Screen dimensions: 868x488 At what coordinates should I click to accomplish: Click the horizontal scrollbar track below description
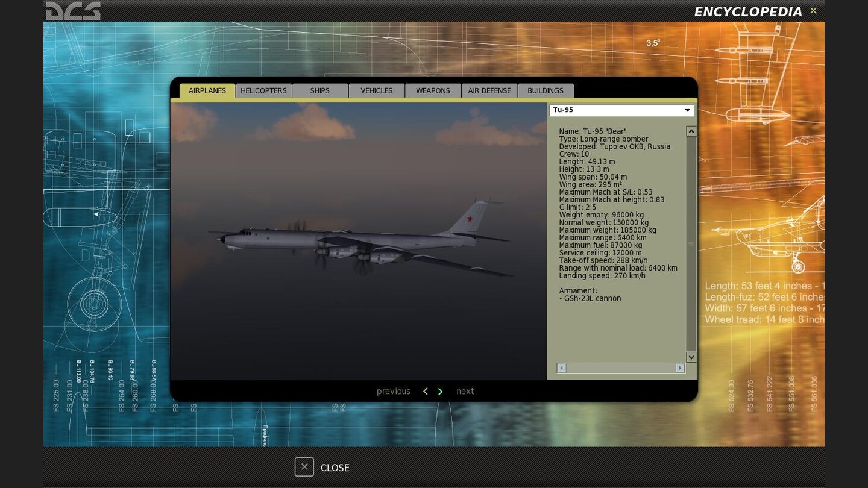pos(621,368)
